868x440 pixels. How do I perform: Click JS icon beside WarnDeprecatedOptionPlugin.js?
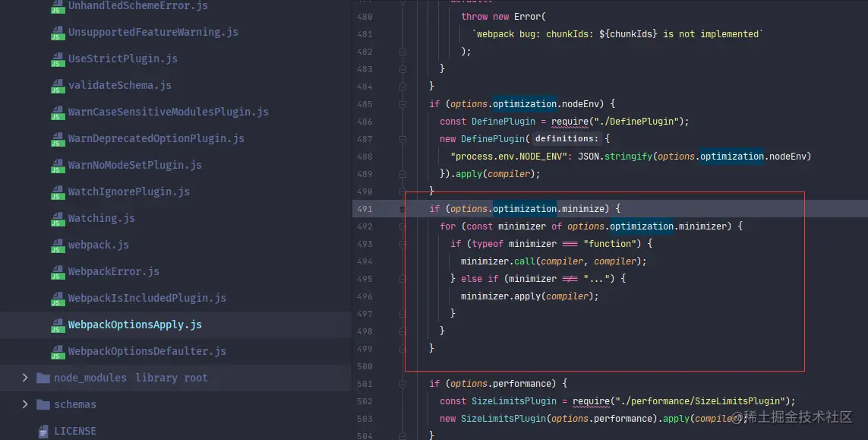(x=58, y=139)
